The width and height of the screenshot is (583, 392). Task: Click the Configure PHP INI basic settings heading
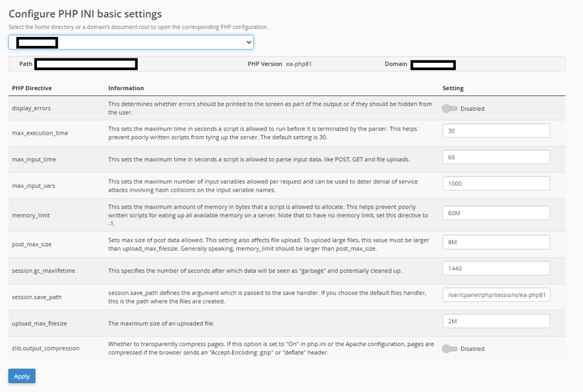coord(85,14)
